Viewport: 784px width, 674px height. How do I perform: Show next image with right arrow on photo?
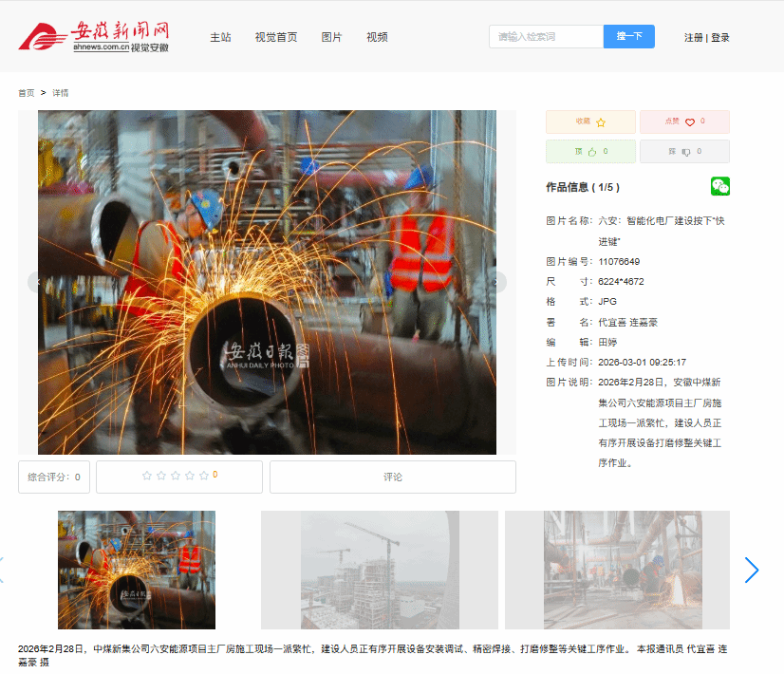[496, 282]
